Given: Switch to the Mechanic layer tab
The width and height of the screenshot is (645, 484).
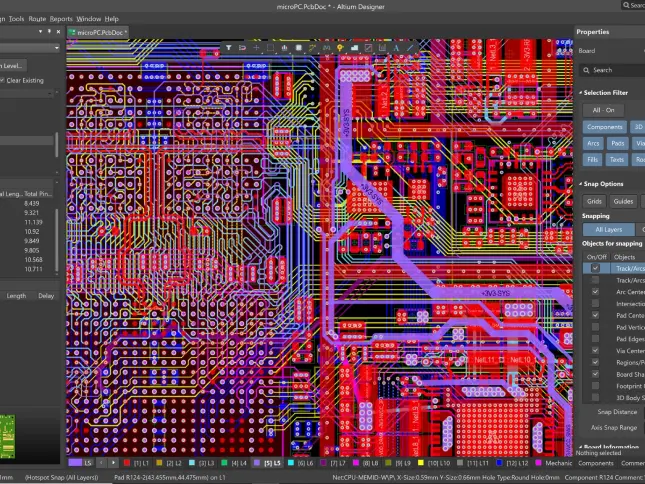Looking at the screenshot, I should [554, 463].
